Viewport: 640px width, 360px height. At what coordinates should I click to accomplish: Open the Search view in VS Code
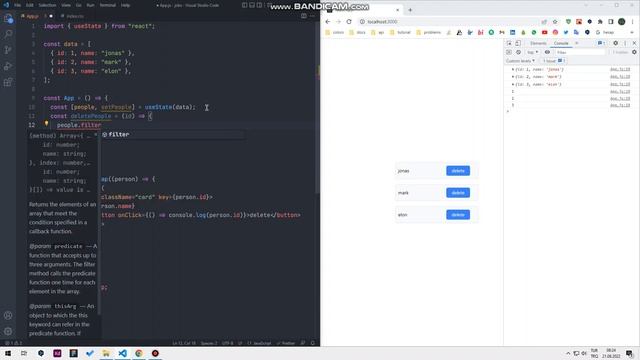[x=8, y=34]
